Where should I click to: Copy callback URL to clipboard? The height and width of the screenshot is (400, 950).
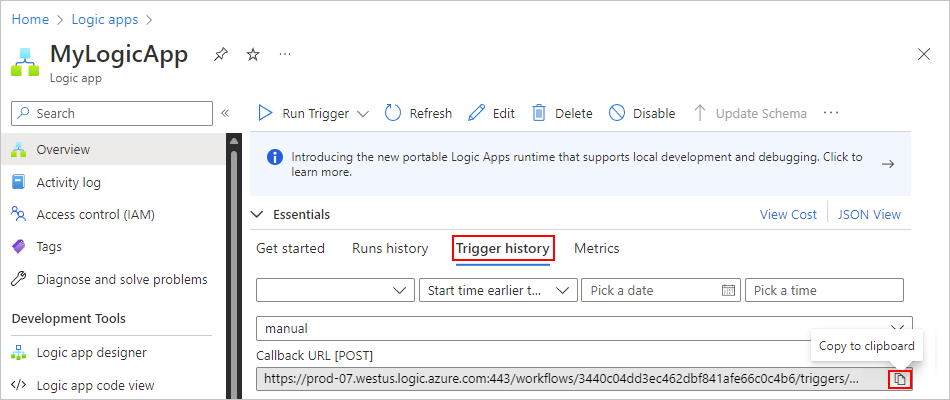coord(901,379)
